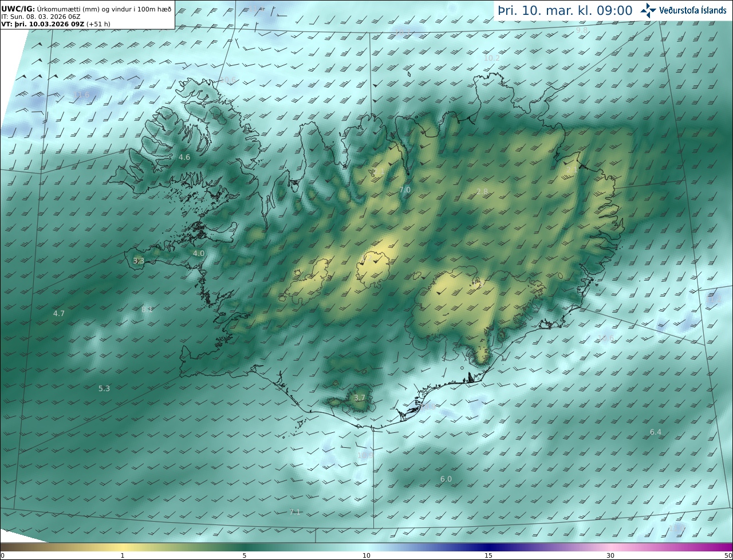
Task: Click the 10.2 value north of Iceland
Action: [x=492, y=58]
